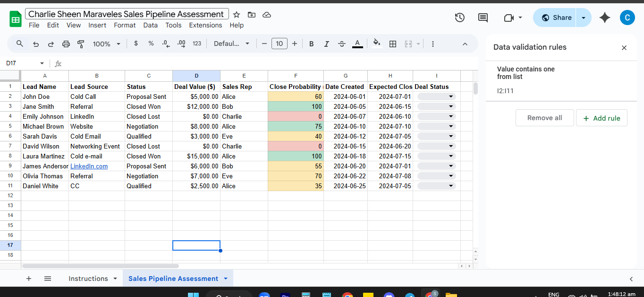This screenshot has height=297, width=644.
Task: Open the version history clock icon
Action: (x=460, y=17)
